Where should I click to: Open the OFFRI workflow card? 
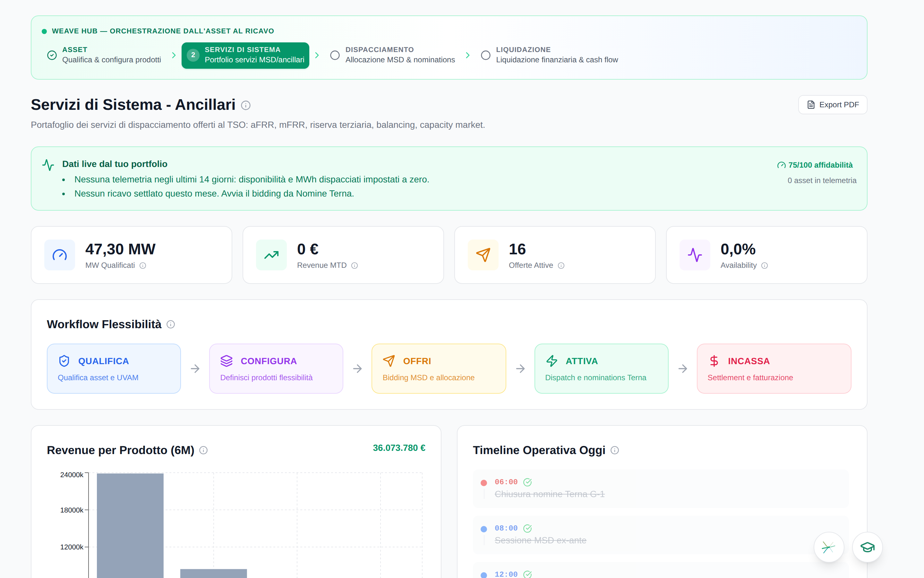pos(439,369)
